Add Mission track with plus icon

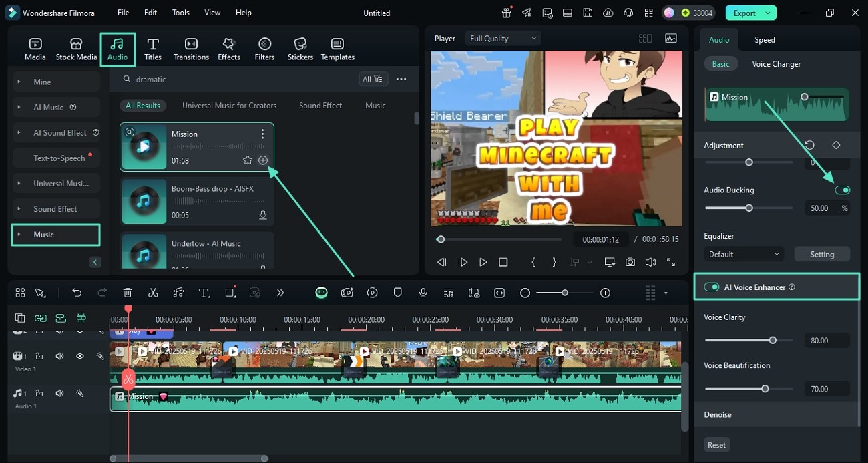pyautogui.click(x=263, y=160)
